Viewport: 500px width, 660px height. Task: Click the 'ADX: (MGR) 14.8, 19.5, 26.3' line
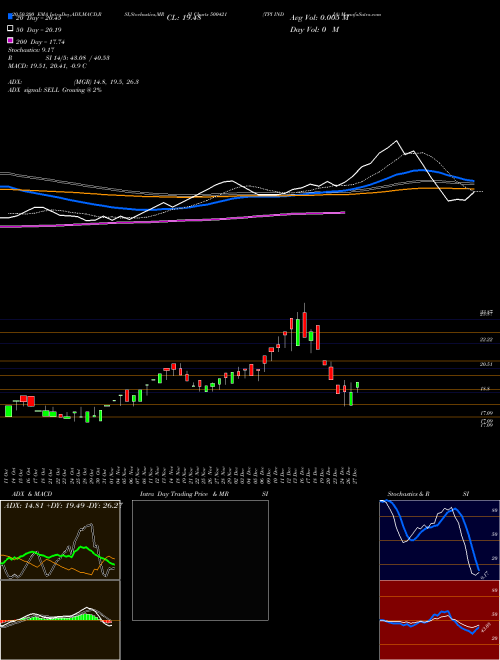coord(74,82)
